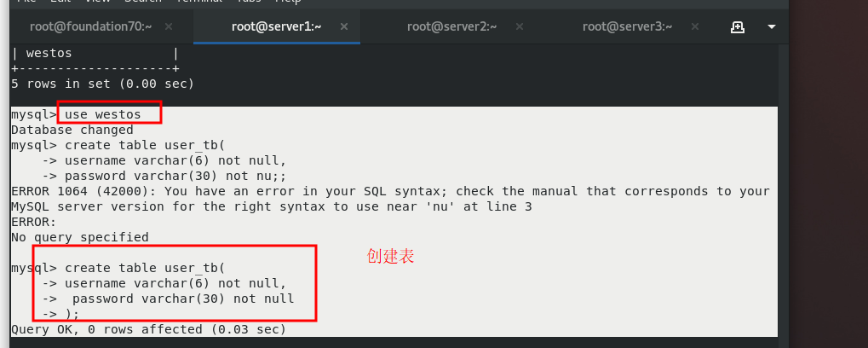868x348 pixels.
Task: Click 'password varchar(30) not null' line
Action: (x=168, y=299)
